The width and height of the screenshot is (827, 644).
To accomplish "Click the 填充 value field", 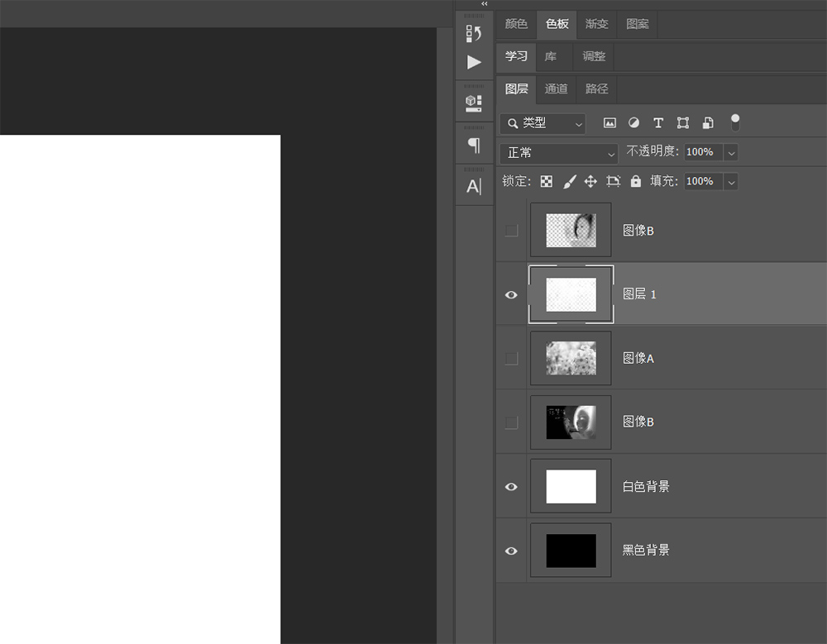I will point(704,182).
